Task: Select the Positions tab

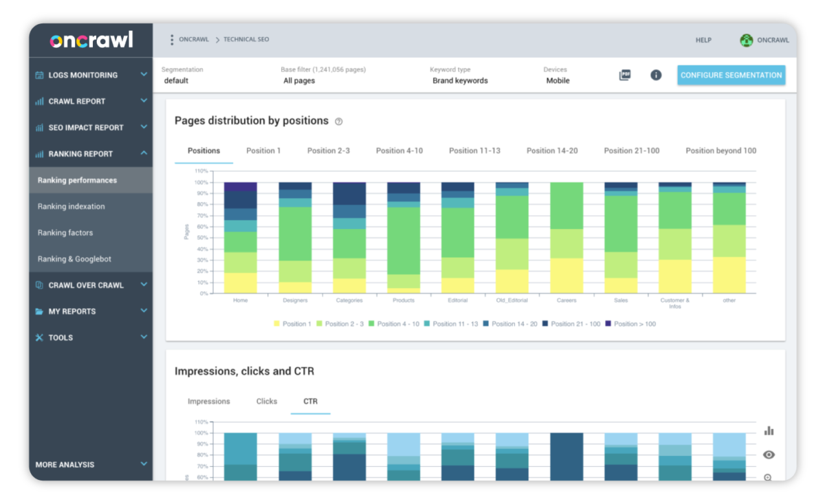Action: (x=204, y=151)
